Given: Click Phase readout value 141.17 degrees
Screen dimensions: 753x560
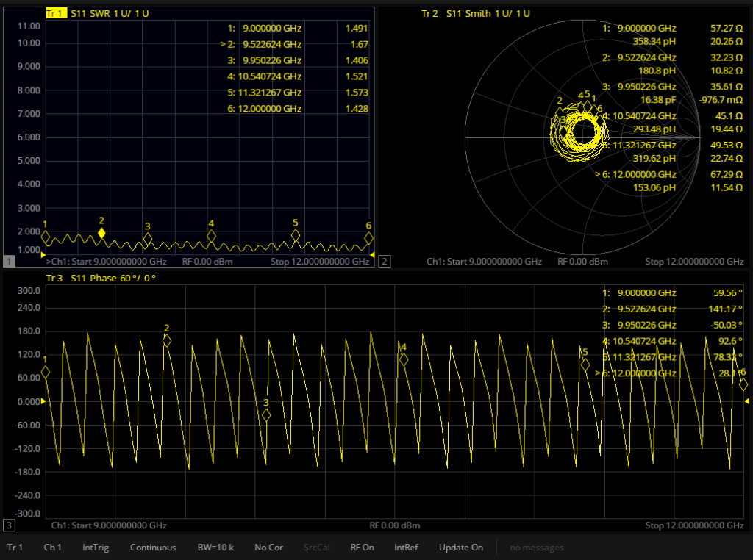Looking at the screenshot, I should (x=725, y=309).
